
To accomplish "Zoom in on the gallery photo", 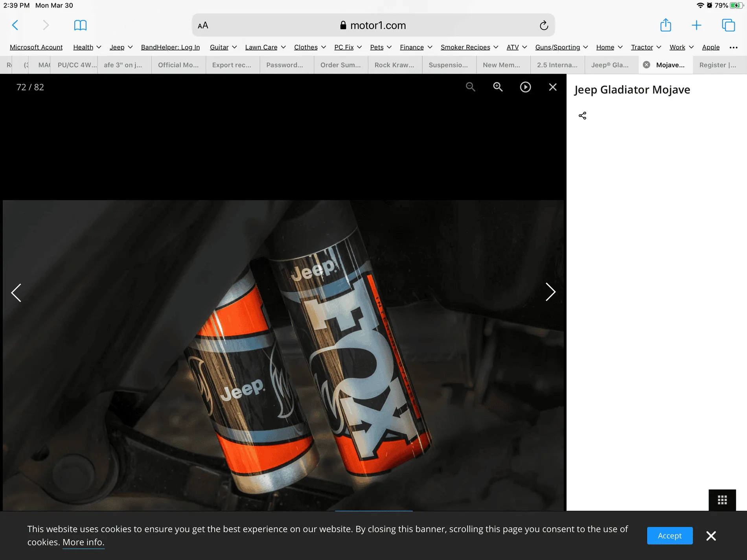I will click(x=498, y=87).
